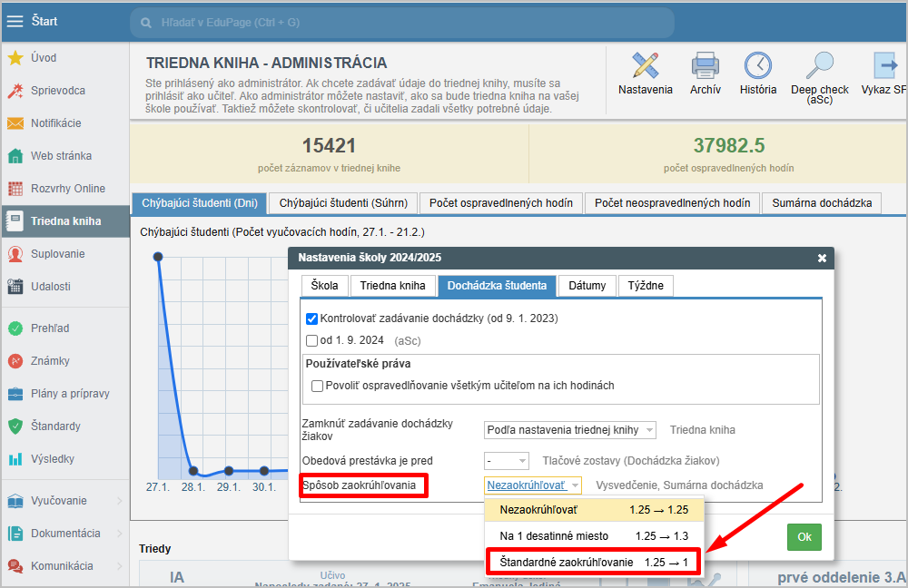This screenshot has height=588, width=908.
Task: Click the Úvod star icon in sidebar
Action: (x=15, y=58)
